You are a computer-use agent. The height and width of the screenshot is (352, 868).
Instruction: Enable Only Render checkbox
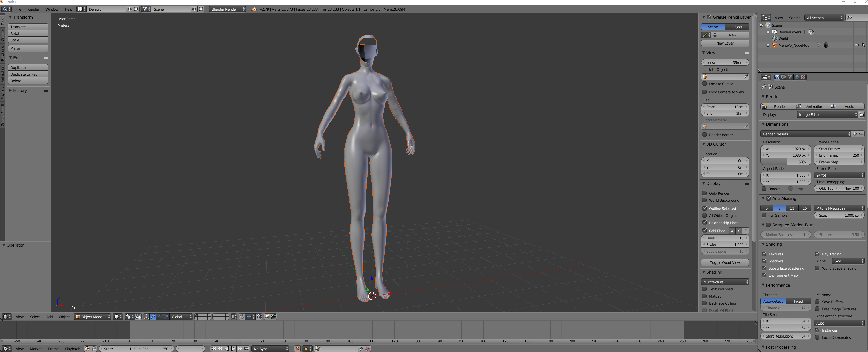704,193
